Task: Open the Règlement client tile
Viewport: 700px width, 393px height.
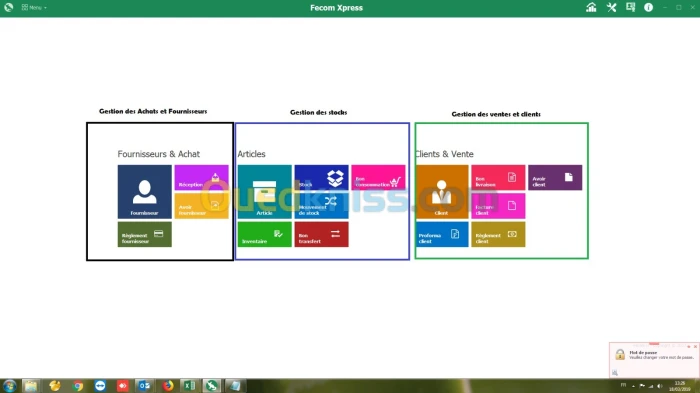Action: (x=498, y=234)
